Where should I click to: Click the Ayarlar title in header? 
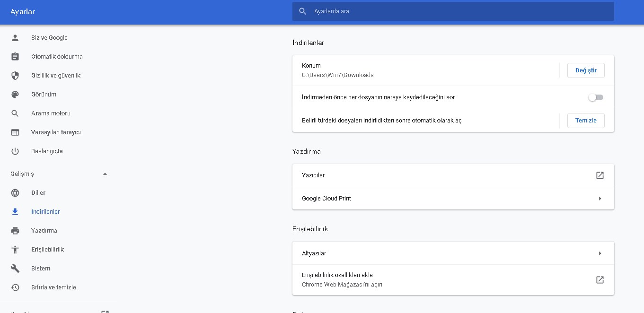[x=23, y=12]
